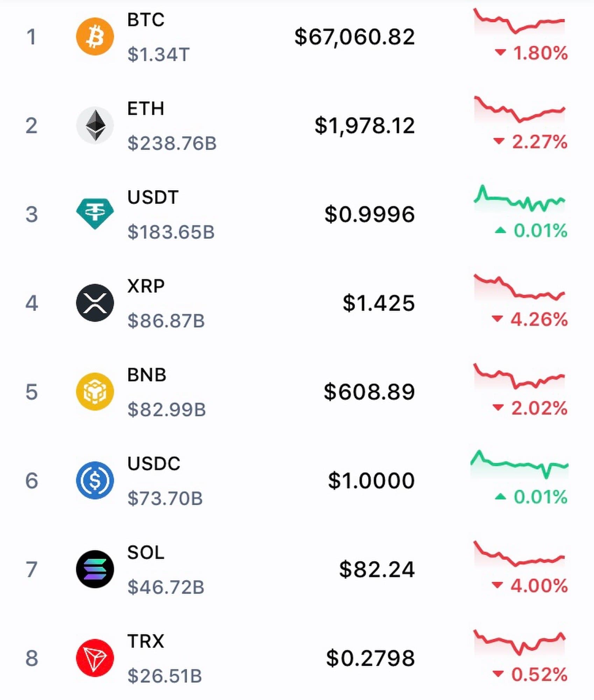Click TRX market cap $26.51B
594x700 pixels.
click(164, 675)
